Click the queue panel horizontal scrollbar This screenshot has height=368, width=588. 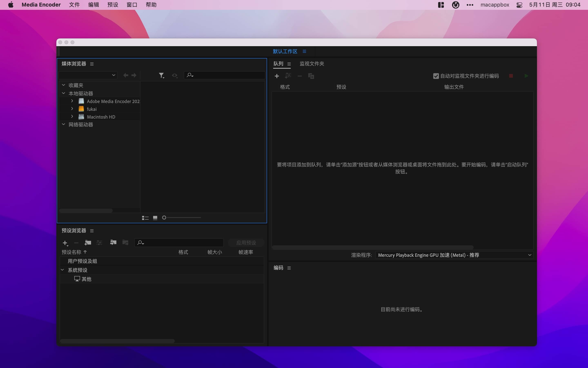(x=373, y=247)
